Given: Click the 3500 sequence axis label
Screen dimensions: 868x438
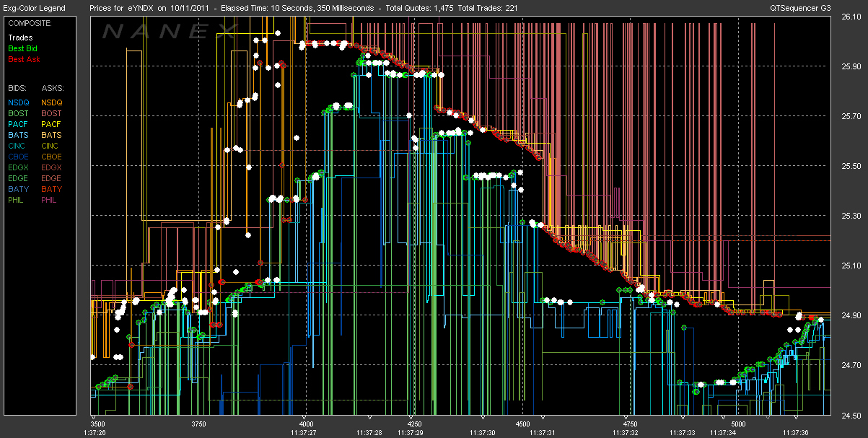Looking at the screenshot, I should coord(97,424).
